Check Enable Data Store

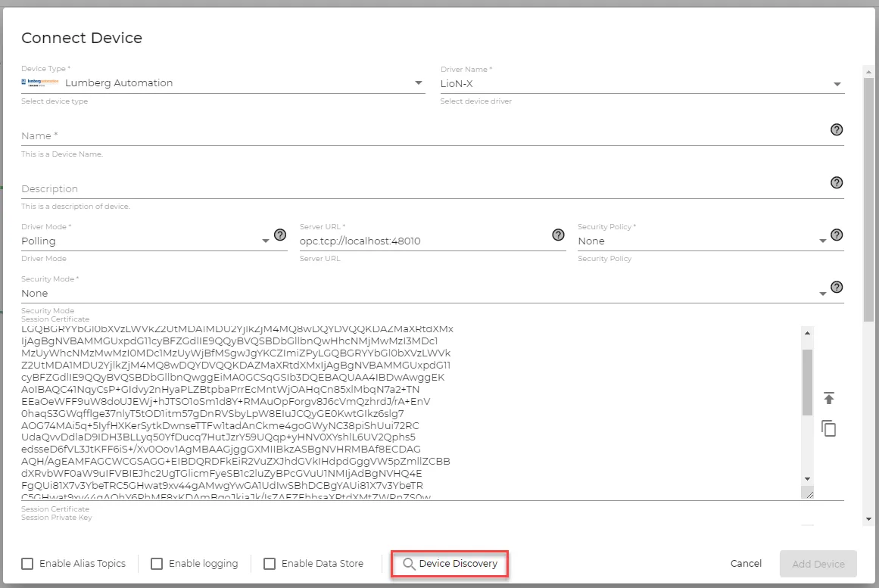pyautogui.click(x=270, y=563)
